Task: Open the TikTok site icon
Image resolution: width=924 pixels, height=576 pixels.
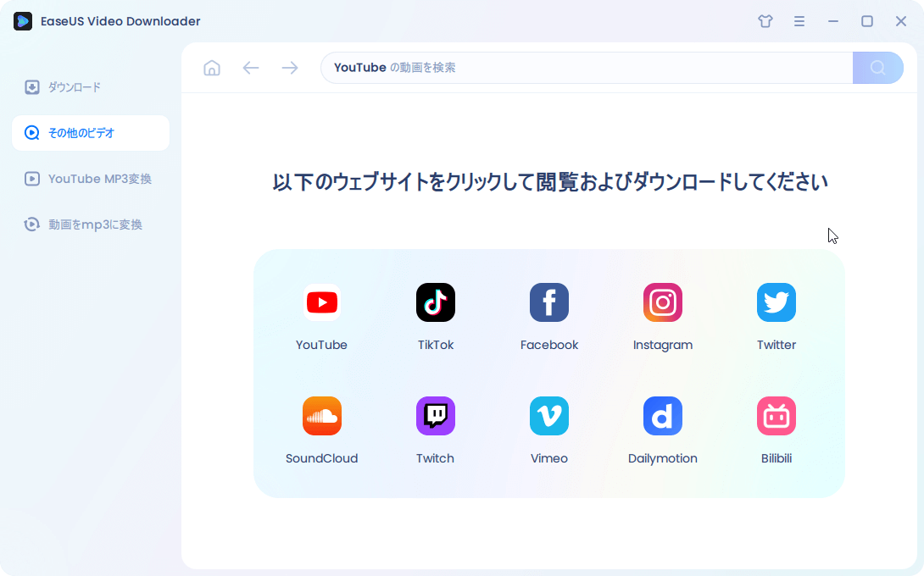Action: (x=435, y=302)
